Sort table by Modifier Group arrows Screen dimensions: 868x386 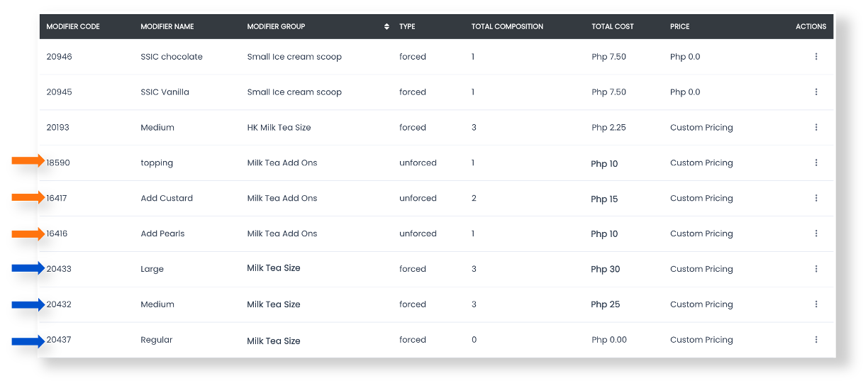click(386, 27)
